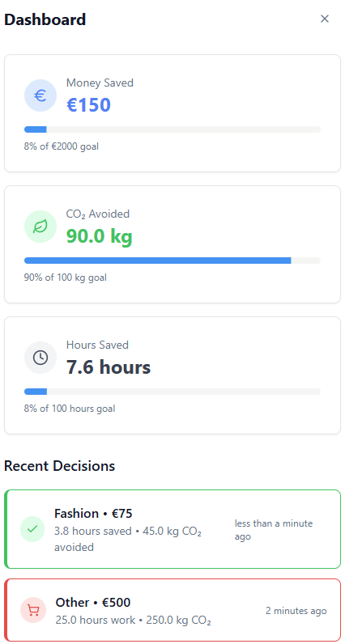Click the 'less than a minute ago' timestamp
This screenshot has height=644, width=345.
[x=274, y=530]
